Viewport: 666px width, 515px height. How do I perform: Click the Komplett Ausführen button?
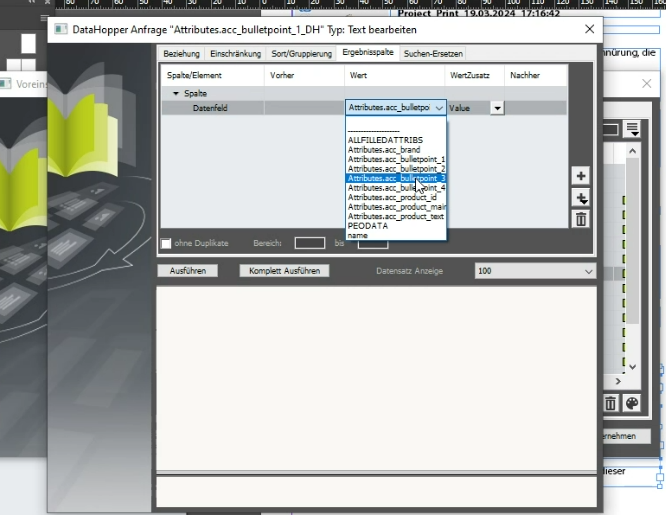pyautogui.click(x=284, y=271)
